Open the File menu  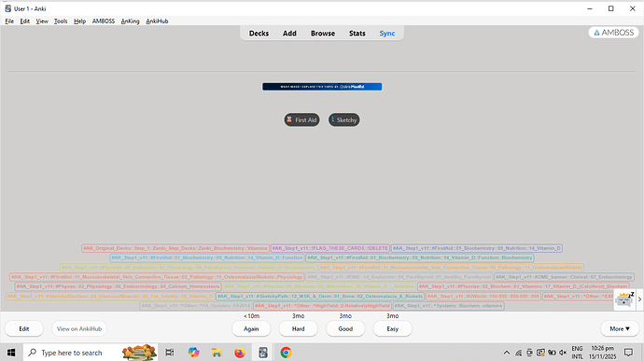[9, 21]
